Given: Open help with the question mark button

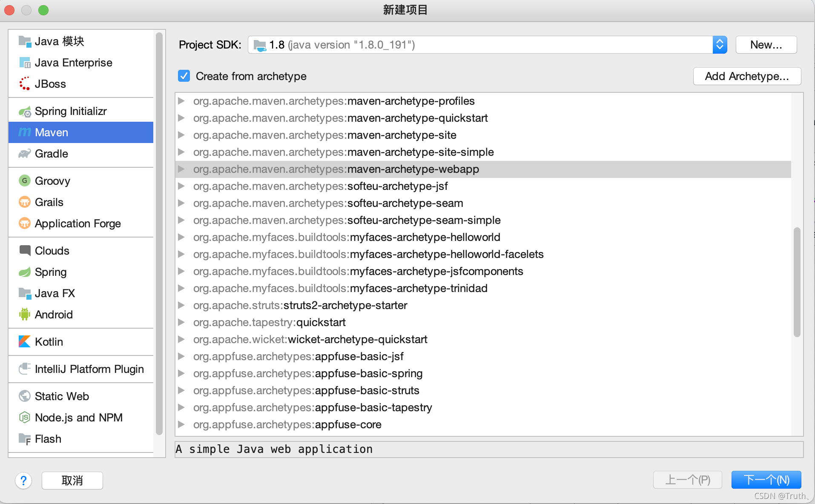Looking at the screenshot, I should pos(23,481).
